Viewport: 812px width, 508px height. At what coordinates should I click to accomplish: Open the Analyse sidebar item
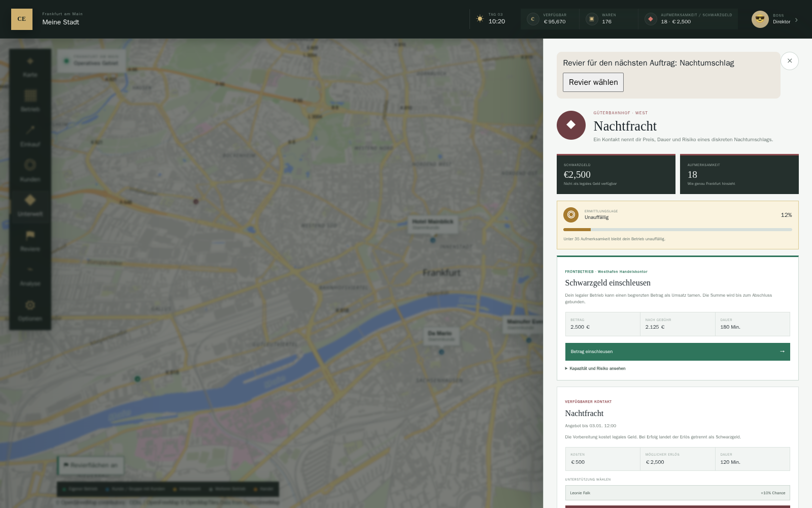click(30, 276)
